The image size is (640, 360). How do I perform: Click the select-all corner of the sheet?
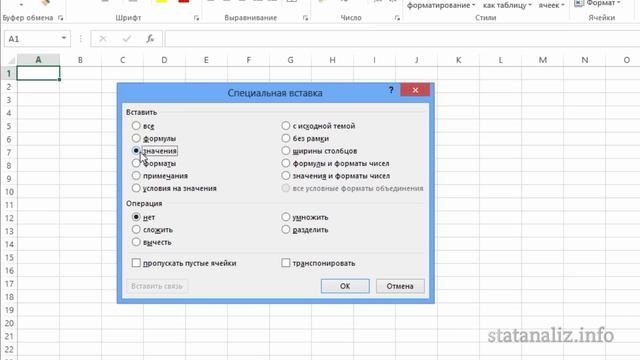click(11, 60)
